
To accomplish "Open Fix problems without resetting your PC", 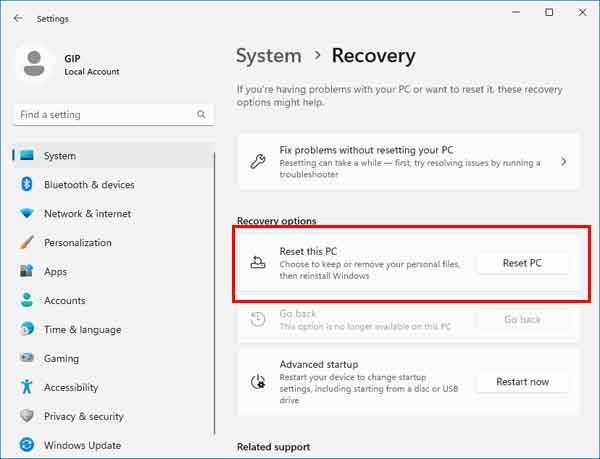I will (409, 161).
